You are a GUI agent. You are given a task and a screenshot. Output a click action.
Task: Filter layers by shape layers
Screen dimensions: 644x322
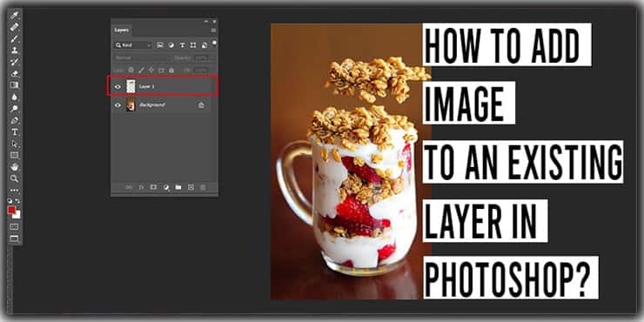(193, 45)
